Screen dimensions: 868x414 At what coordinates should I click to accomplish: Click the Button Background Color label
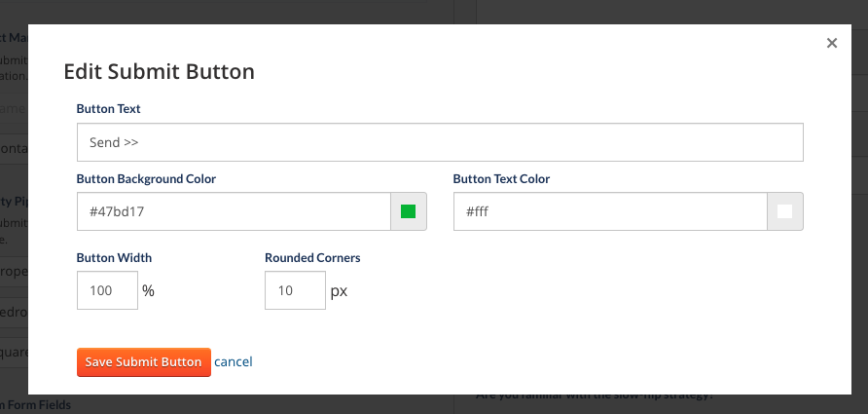[146, 179]
